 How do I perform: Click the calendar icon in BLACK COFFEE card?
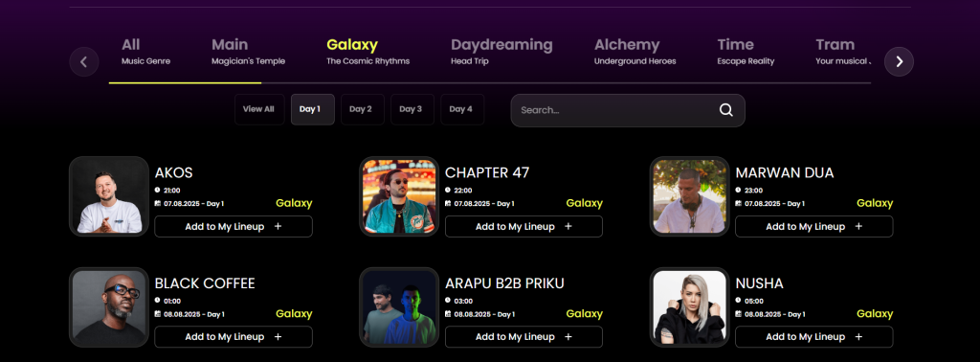point(158,314)
